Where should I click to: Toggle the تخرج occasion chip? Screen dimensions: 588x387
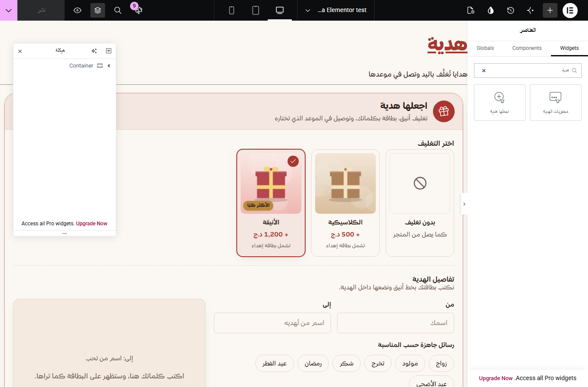click(x=378, y=363)
